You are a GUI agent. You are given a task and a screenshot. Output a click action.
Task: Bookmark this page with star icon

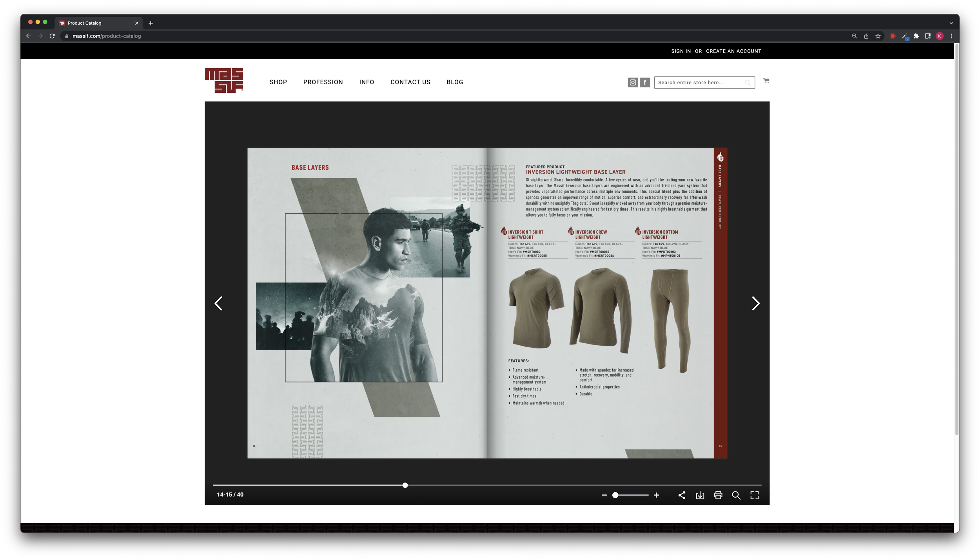(878, 36)
